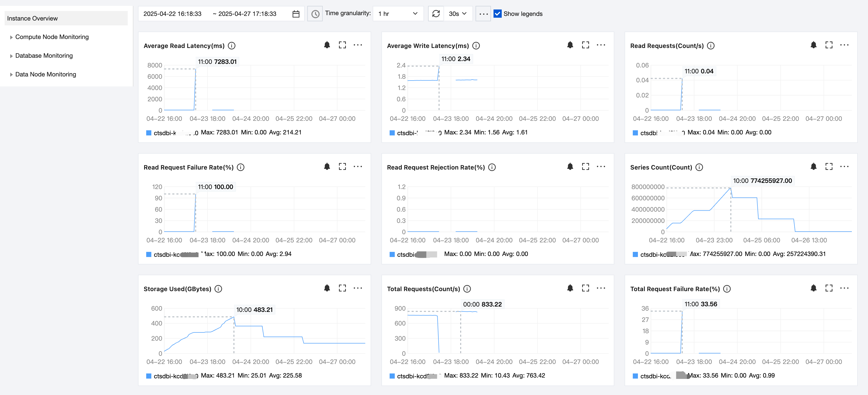Open calendar icon in date range field

[x=296, y=14]
